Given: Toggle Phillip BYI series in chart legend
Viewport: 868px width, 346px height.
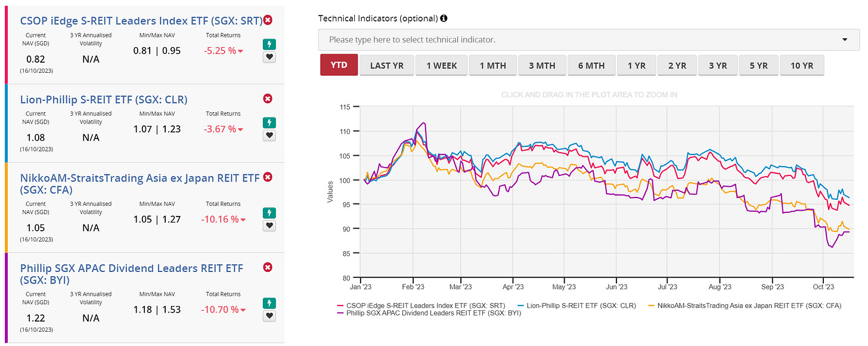Looking at the screenshot, I should [429, 313].
